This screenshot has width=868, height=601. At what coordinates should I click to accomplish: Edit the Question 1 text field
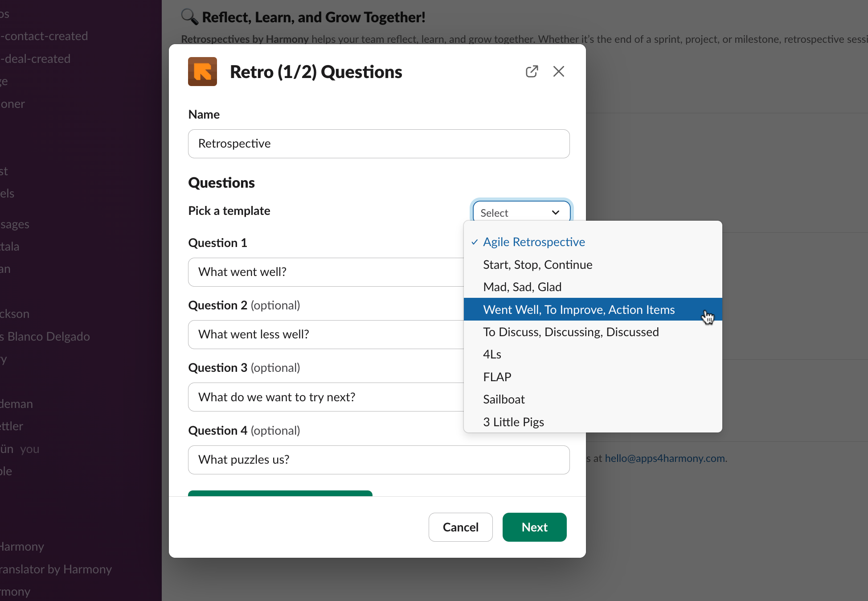coord(325,272)
